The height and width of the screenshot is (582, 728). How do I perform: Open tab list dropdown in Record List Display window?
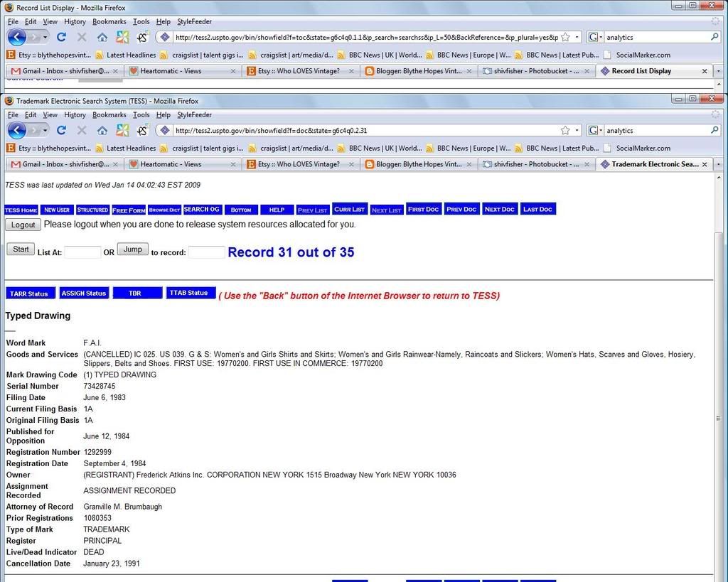coord(718,71)
